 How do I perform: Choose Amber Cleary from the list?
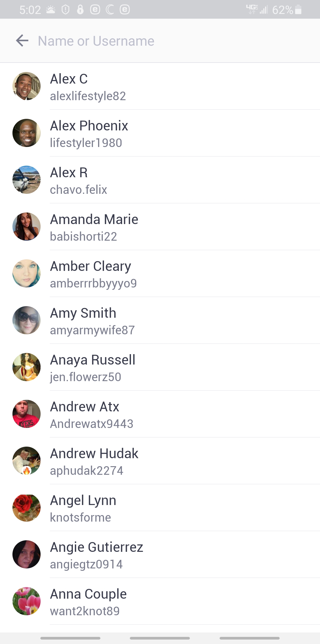coord(160,274)
